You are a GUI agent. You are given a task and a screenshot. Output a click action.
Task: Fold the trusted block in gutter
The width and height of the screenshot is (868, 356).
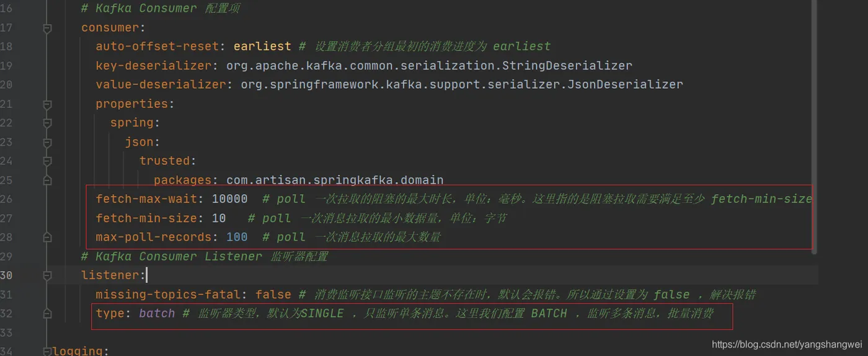(x=48, y=161)
